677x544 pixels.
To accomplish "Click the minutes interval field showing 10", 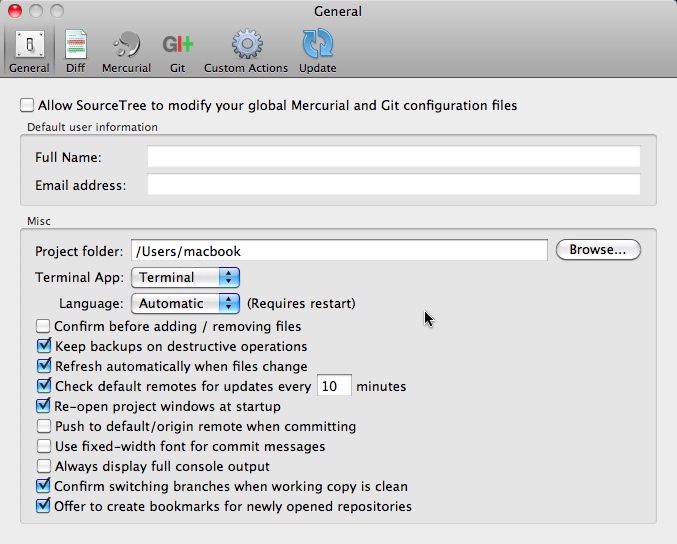I will 334,386.
